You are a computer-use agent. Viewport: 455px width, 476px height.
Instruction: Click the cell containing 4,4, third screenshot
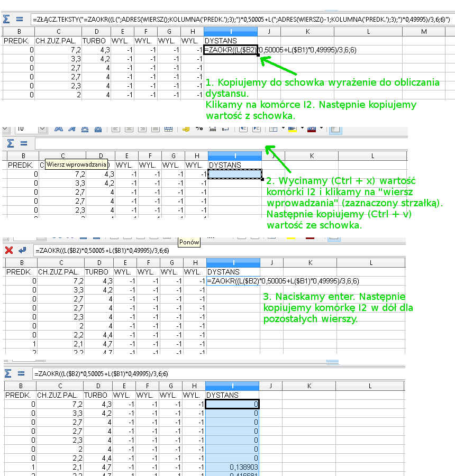99,335
